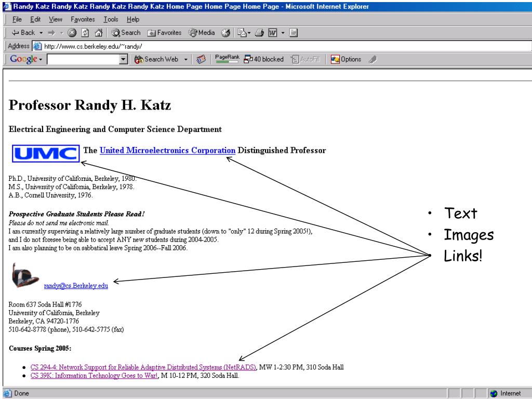532x399 pixels.
Task: Click in the Google toolbar search field
Action: pyautogui.click(x=84, y=59)
